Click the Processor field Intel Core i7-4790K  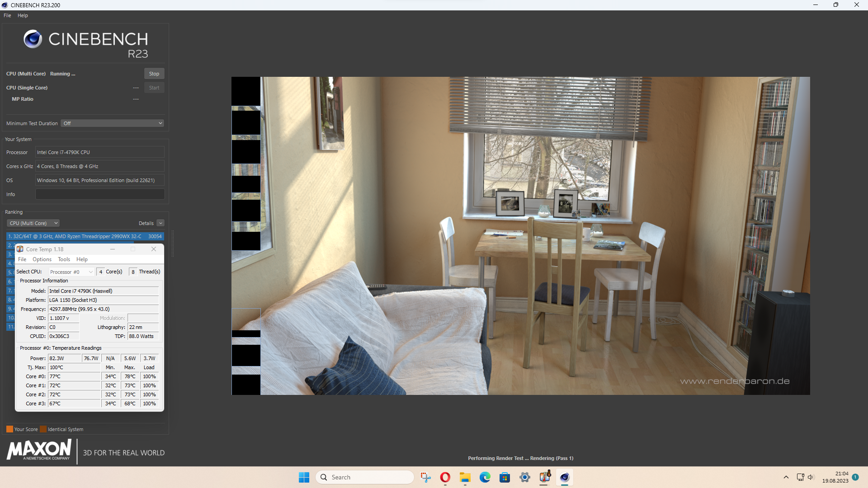pos(100,152)
